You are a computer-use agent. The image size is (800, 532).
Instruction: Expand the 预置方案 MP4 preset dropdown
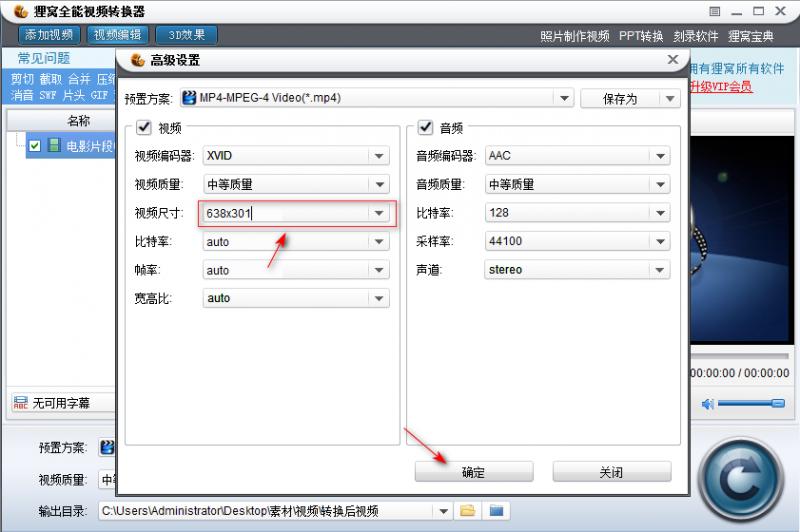tap(563, 98)
